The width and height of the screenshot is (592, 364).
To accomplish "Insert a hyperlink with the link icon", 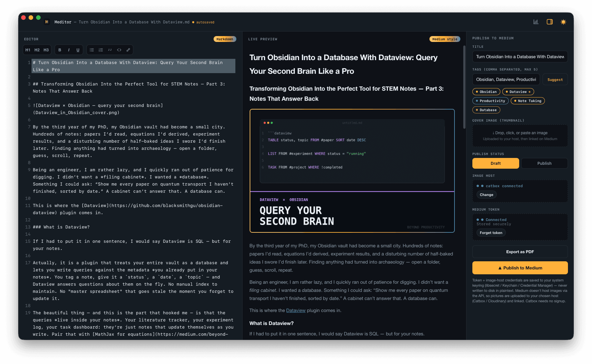I will (x=128, y=50).
